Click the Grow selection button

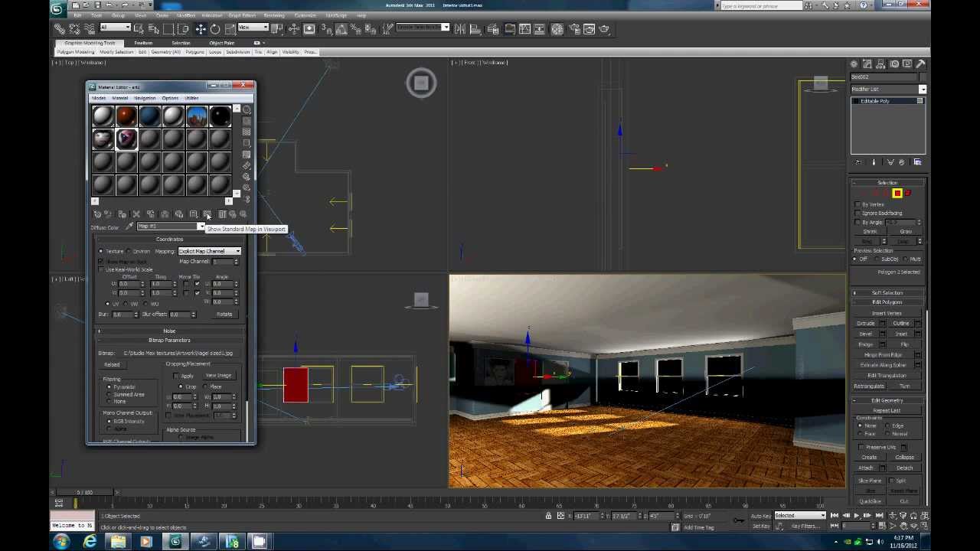pos(906,231)
